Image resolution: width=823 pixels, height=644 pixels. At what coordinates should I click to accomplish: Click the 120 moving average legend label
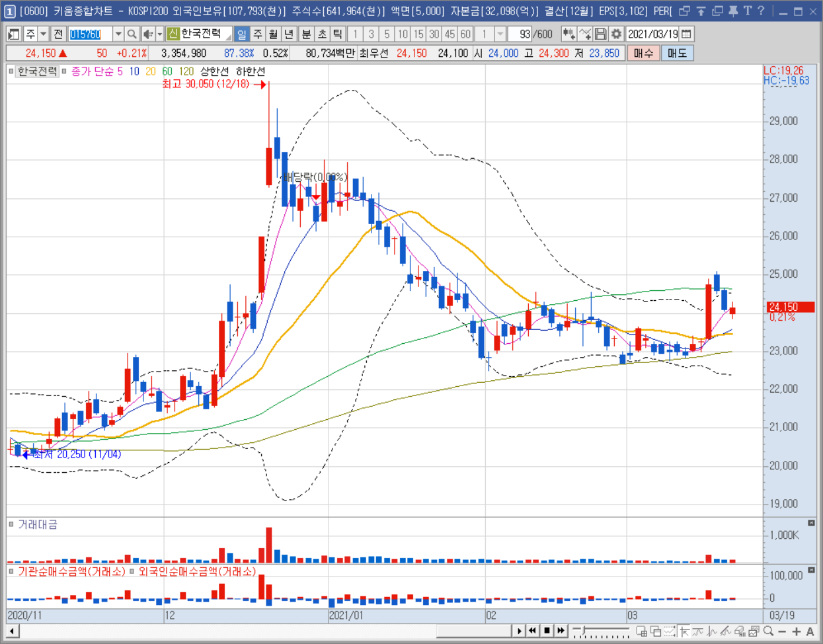pos(186,71)
